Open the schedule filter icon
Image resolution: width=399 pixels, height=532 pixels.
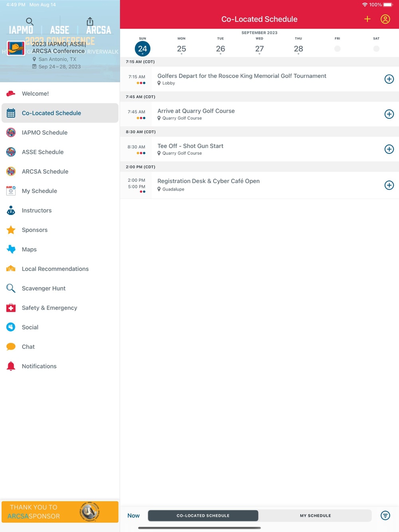[385, 516]
